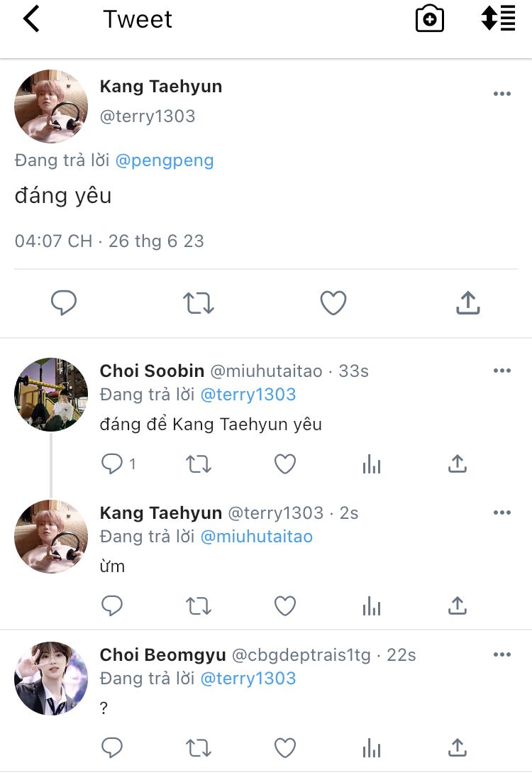Open more options on the main tweet
This screenshot has height=773, width=532.
pyautogui.click(x=501, y=94)
